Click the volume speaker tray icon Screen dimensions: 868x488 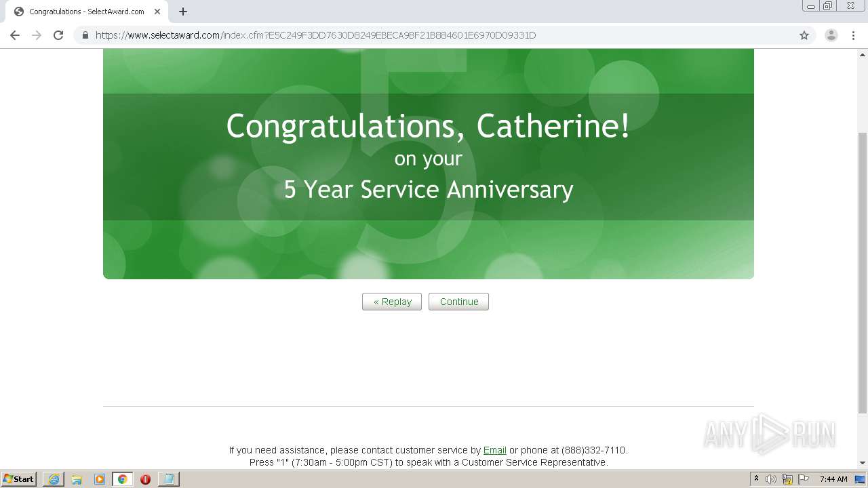coord(771,479)
